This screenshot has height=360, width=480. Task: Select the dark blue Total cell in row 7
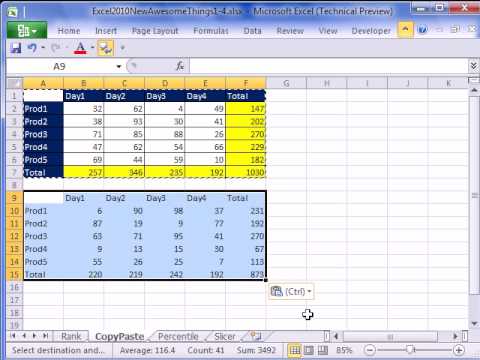click(x=43, y=172)
